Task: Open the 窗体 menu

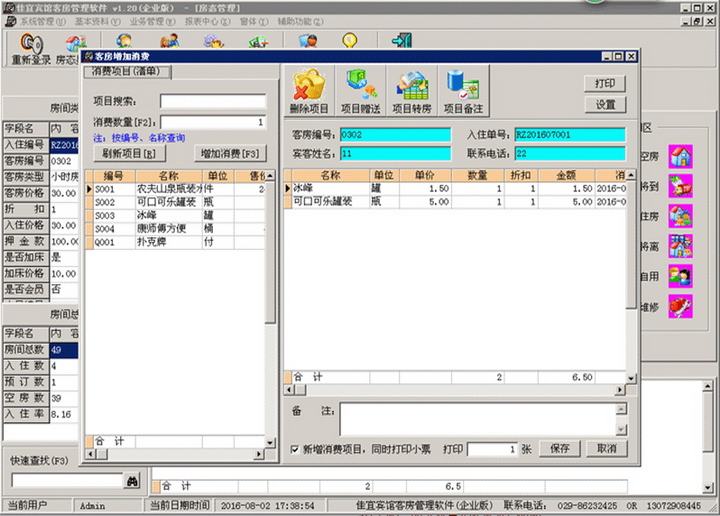Action: click(x=254, y=22)
